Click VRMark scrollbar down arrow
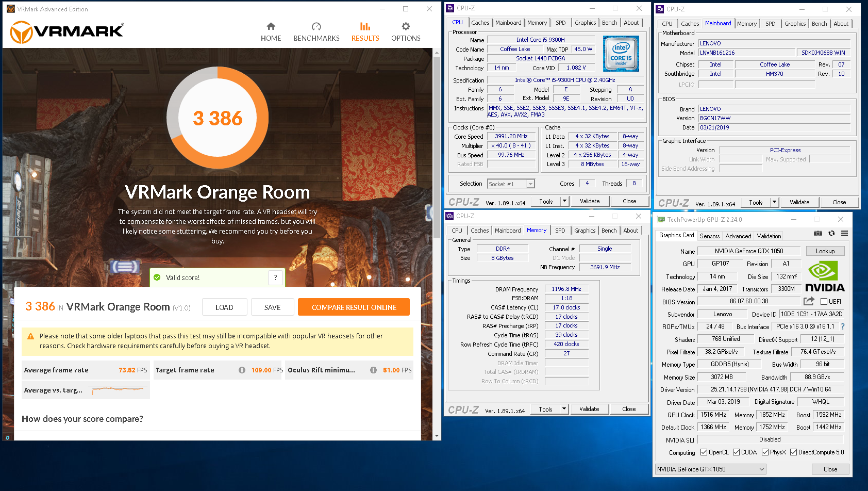 pos(437,436)
